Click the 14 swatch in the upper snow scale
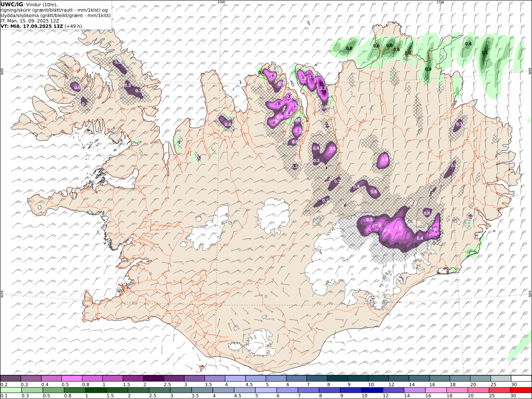This screenshot has height=399, width=532. click(419, 378)
